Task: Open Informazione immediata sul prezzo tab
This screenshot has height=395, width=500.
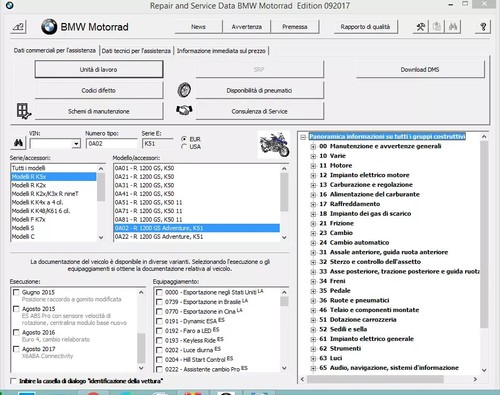Action: pyautogui.click(x=221, y=51)
